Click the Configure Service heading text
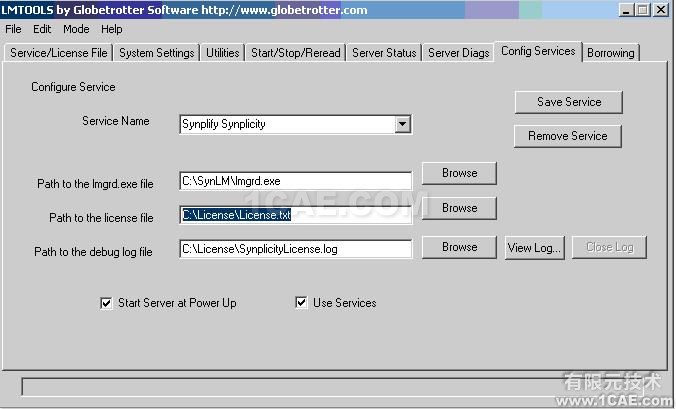 pos(73,87)
